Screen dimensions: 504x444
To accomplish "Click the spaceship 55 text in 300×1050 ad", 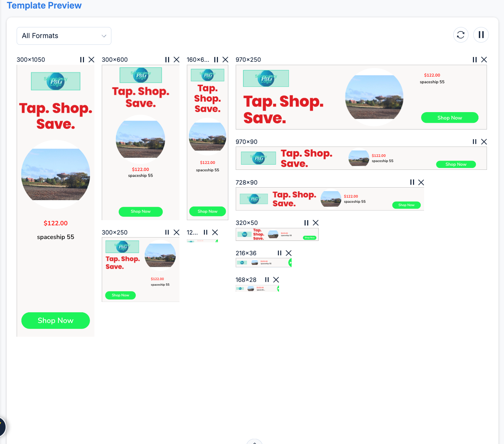I will pos(56,237).
